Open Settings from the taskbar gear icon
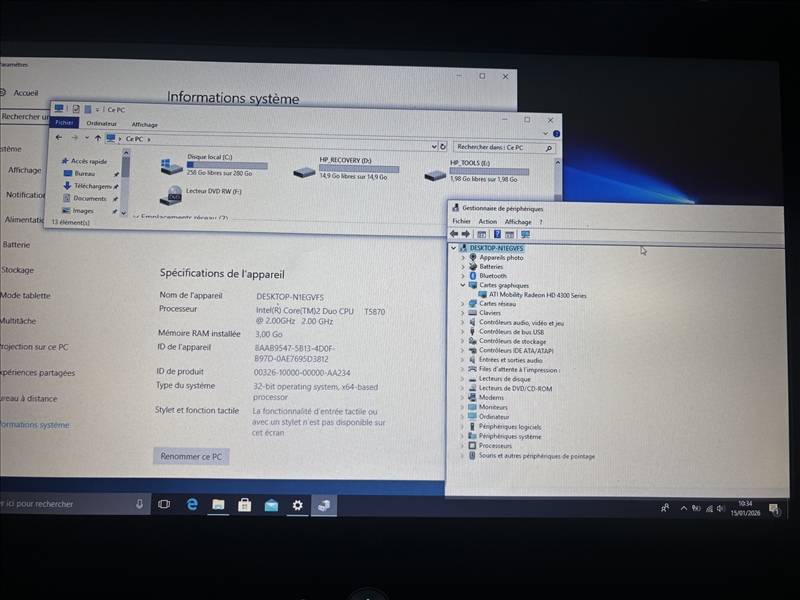The height and width of the screenshot is (600, 800). coord(296,506)
